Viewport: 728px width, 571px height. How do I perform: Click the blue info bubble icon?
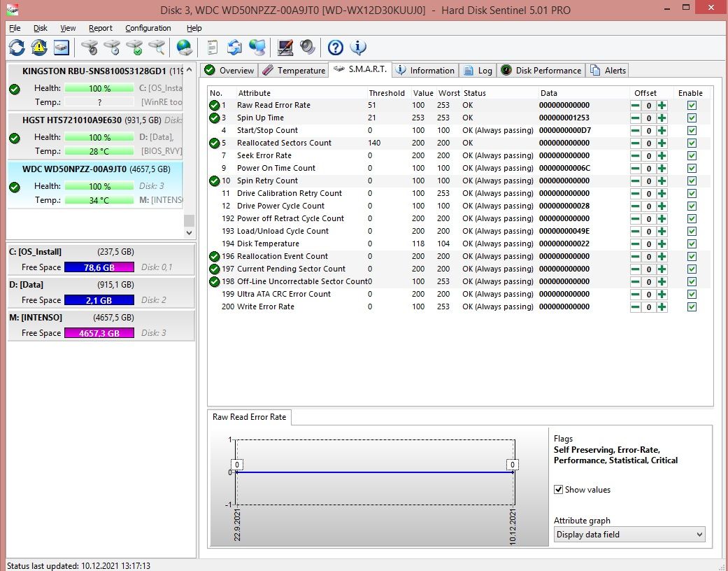358,48
